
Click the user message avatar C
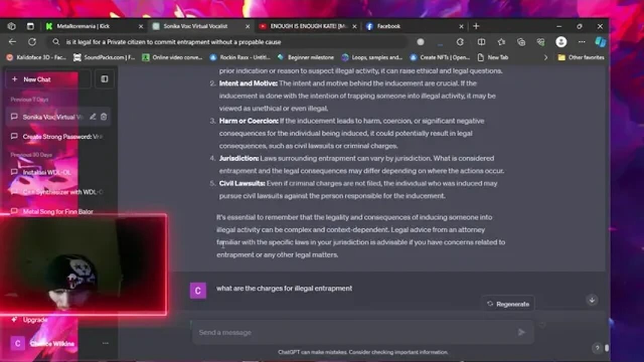coord(198,290)
